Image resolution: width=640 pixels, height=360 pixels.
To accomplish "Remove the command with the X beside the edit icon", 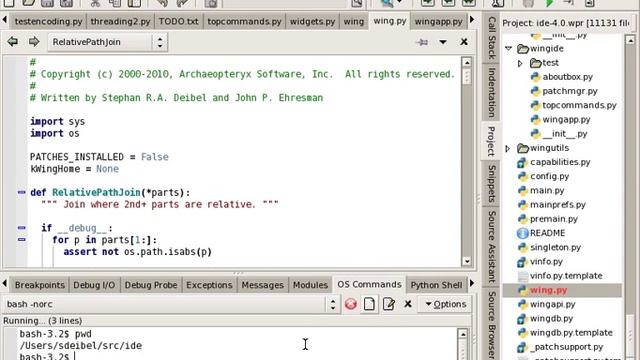I will pyautogui.click(x=408, y=304).
